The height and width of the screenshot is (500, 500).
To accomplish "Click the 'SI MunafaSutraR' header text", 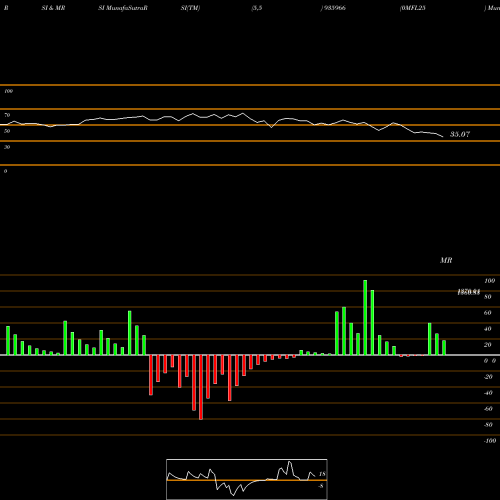I will click(x=123, y=8).
